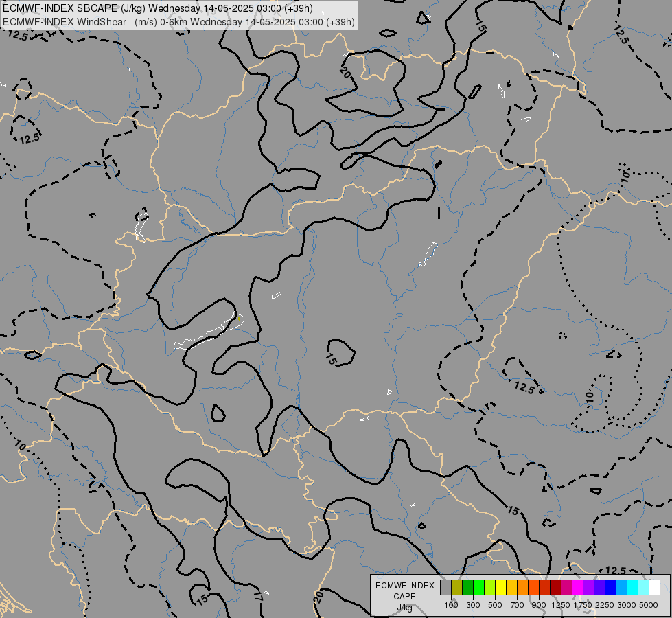Click 'ECMWF-INDEX' text in the legend box
The height and width of the screenshot is (618, 672).
[x=404, y=586]
